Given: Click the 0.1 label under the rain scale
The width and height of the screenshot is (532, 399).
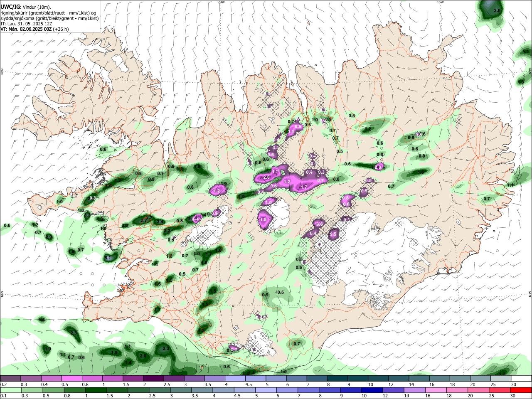Looking at the screenshot, I should click(x=3, y=396).
